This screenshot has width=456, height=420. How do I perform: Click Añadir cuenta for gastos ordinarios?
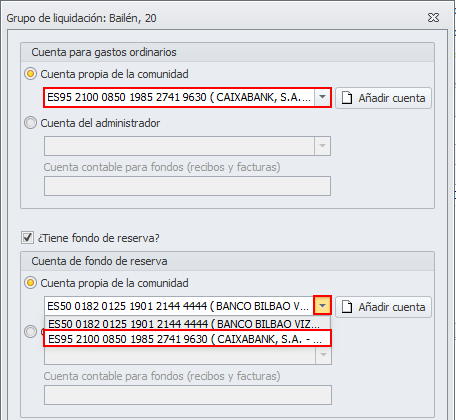[383, 98]
